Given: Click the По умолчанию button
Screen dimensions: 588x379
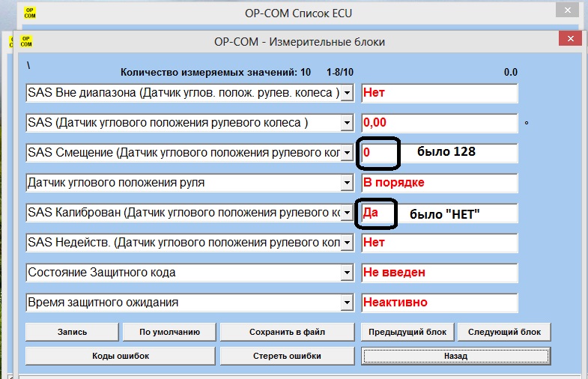Looking at the screenshot, I should pos(168,332).
